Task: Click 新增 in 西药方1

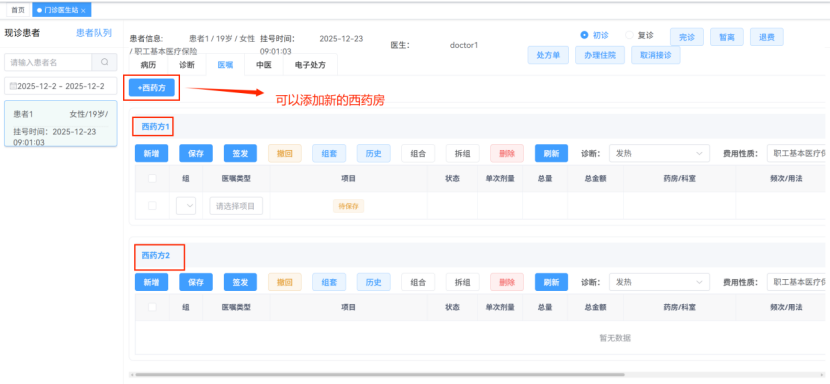Action: coord(151,154)
